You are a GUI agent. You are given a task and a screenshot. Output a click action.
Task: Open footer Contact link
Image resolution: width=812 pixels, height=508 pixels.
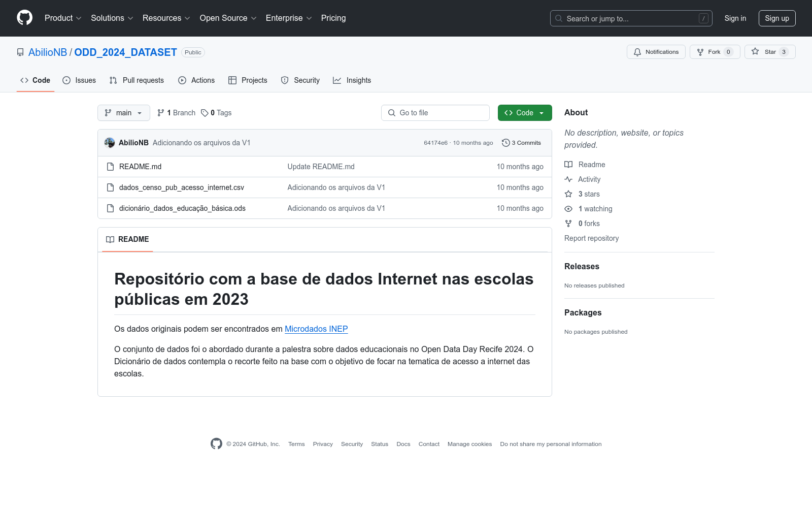429,444
